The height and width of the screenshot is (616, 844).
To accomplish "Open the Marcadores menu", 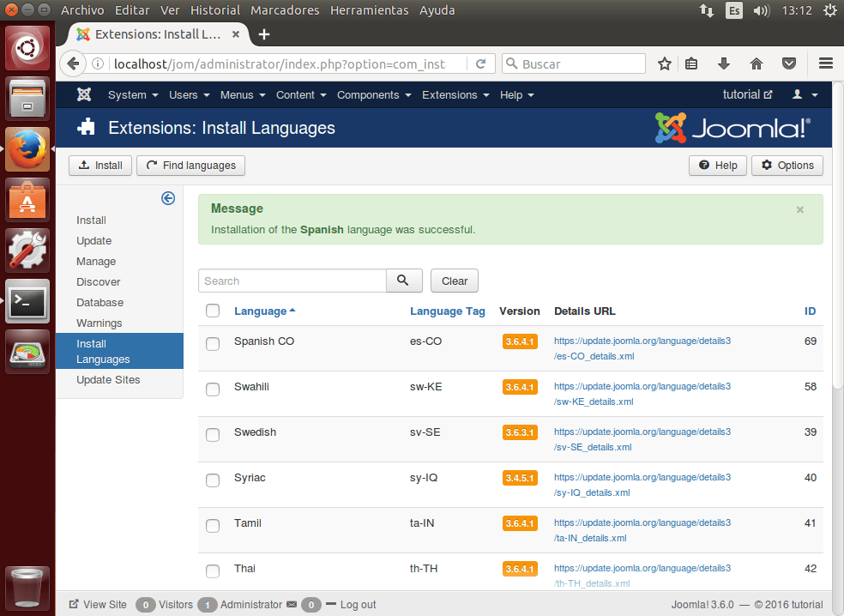I will pos(285,10).
